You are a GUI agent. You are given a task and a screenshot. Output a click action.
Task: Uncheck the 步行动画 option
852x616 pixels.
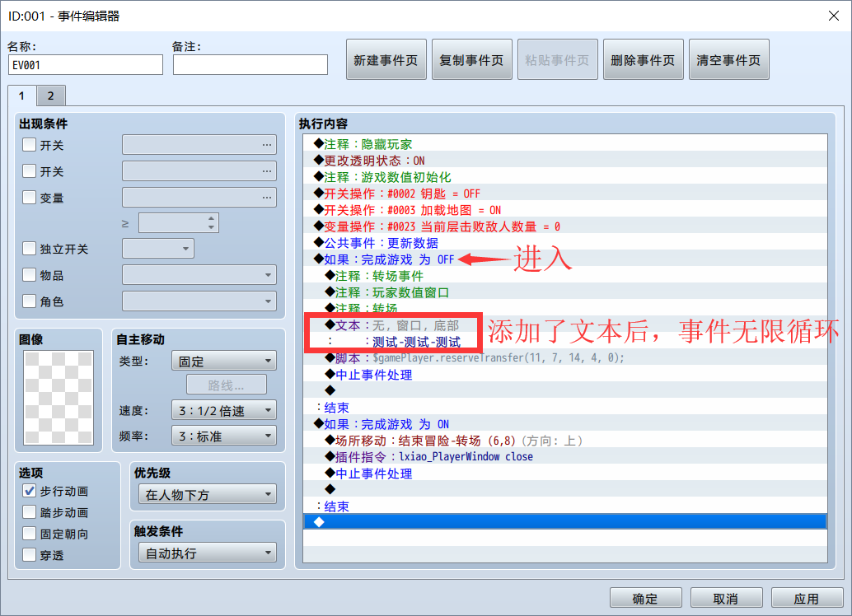pos(30,491)
